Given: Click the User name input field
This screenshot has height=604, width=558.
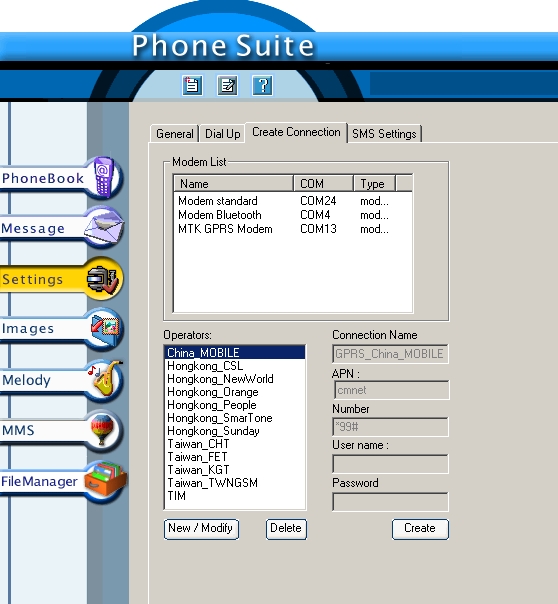Looking at the screenshot, I should (x=390, y=464).
